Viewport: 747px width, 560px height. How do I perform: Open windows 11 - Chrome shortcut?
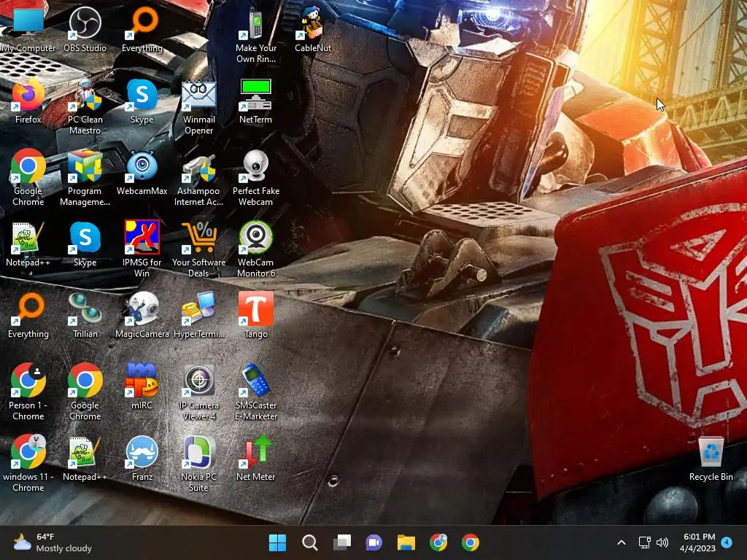click(x=28, y=464)
